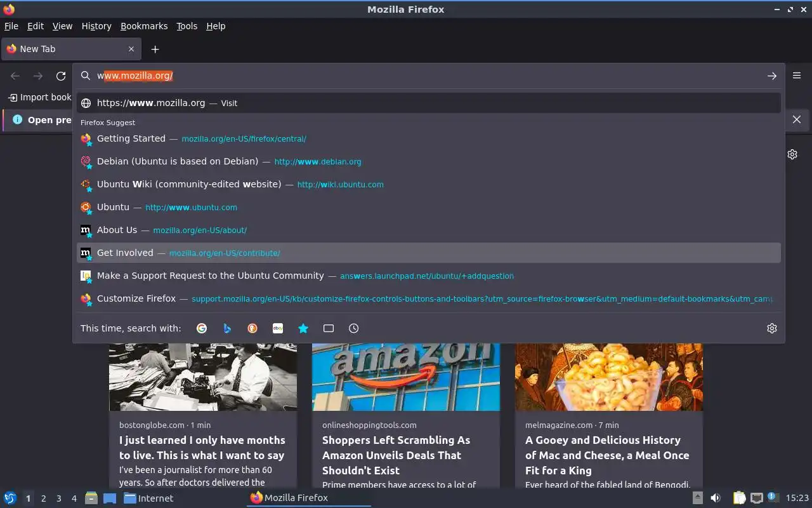Viewport: 812px width, 508px height.
Task: Open the bostonglobe.com article thumbnail
Action: [203, 377]
